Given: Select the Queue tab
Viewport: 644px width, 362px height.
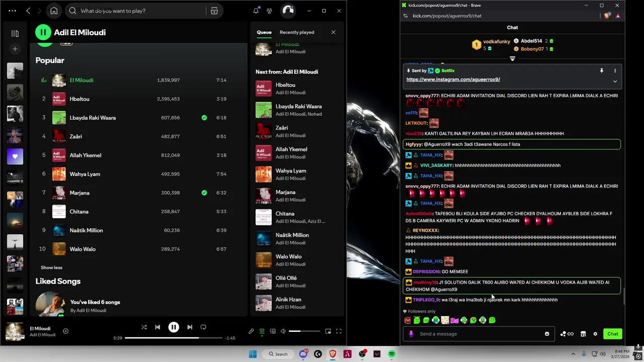Looking at the screenshot, I should 264,32.
